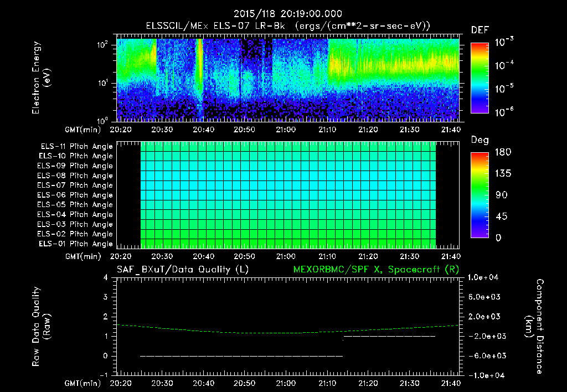The image size is (567, 392).
Task: Click the Deg color bar label
Action: coord(480,140)
